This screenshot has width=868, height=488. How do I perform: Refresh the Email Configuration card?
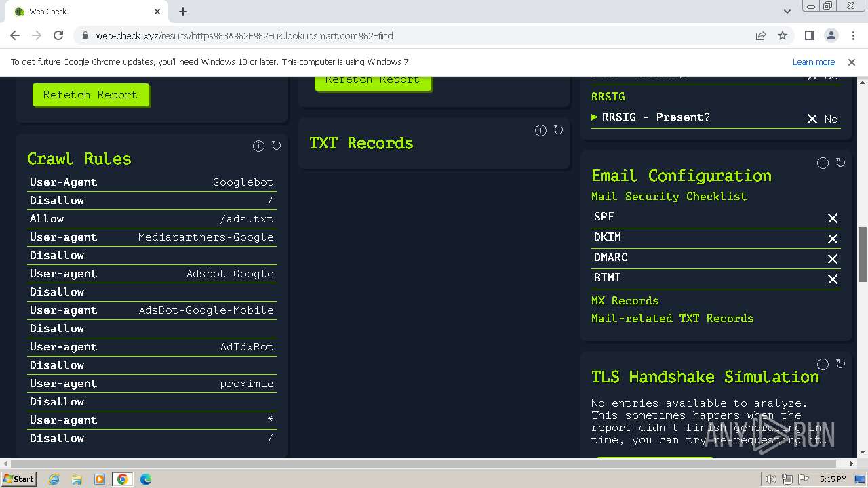(840, 163)
